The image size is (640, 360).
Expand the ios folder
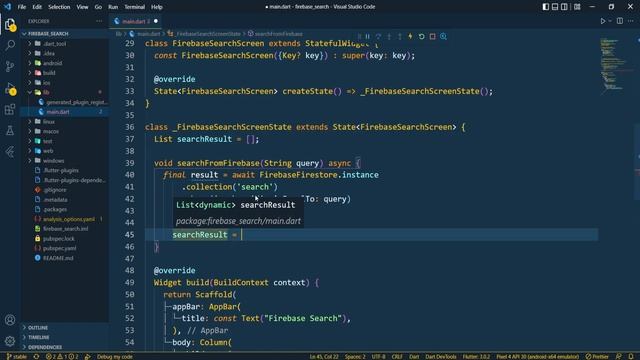[65, 83]
